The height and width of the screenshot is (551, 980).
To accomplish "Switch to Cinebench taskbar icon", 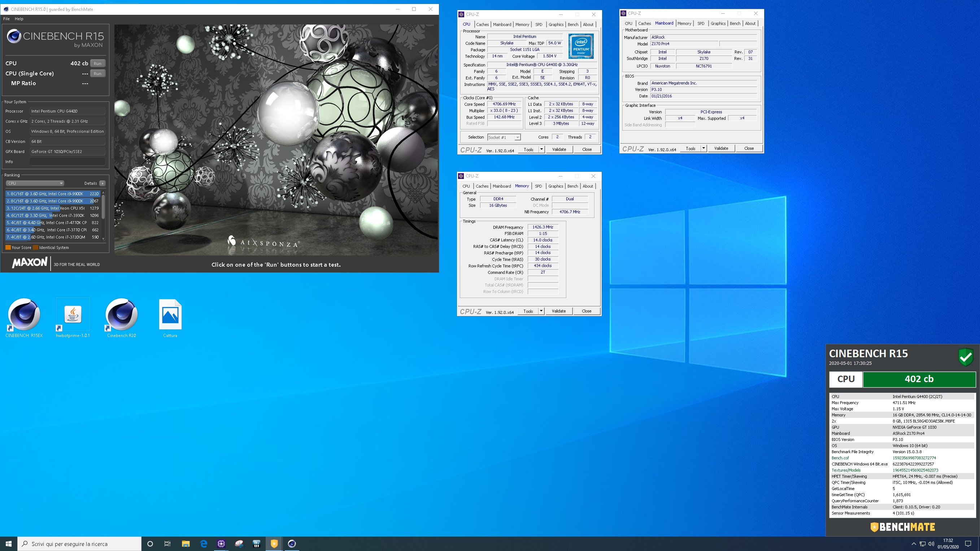I will coord(292,544).
